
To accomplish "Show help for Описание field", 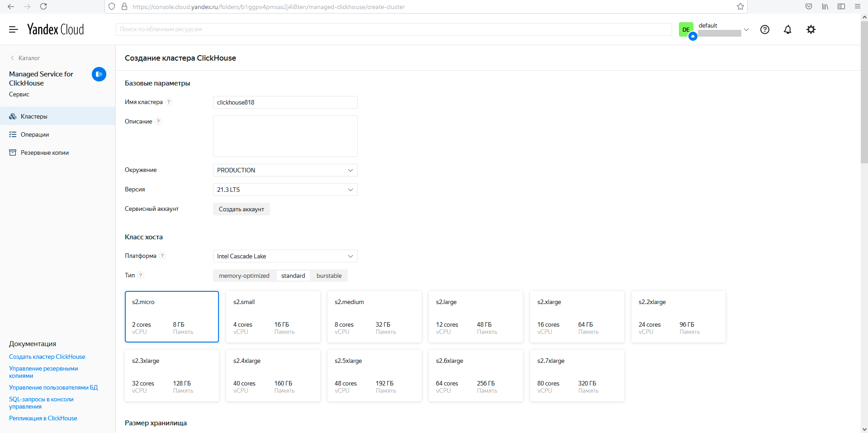I will pyautogui.click(x=158, y=121).
